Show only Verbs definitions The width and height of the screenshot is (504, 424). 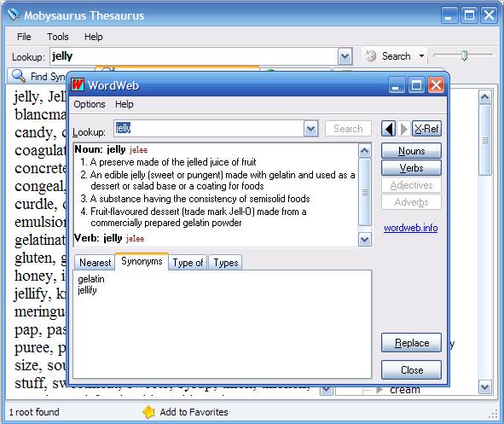[411, 168]
